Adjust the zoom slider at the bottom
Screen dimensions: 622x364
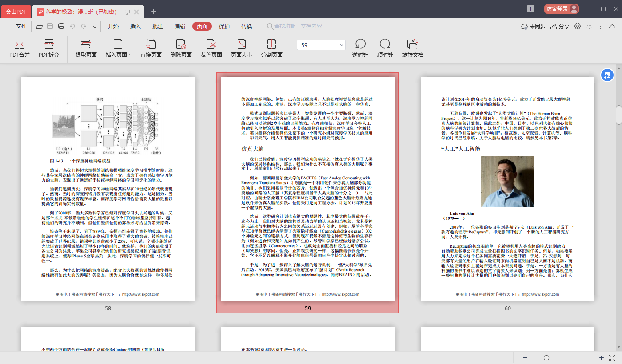coord(546,357)
